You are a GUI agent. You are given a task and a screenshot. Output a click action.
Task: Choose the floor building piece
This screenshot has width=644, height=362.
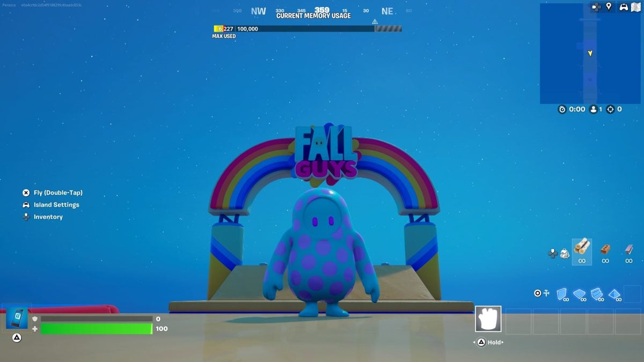tap(579, 294)
